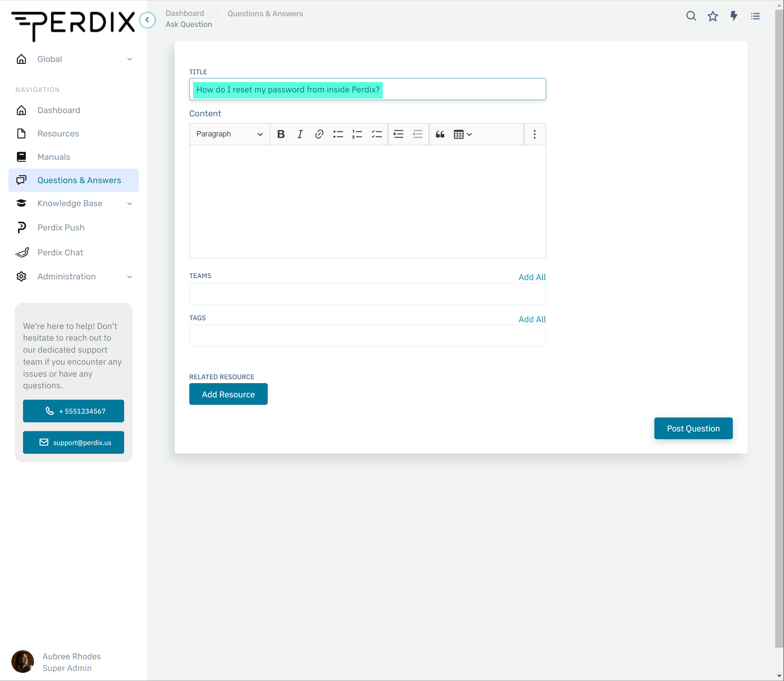Screen dimensions: 784x681
Task: Click the page vertical scrollbar
Action: [779, 329]
